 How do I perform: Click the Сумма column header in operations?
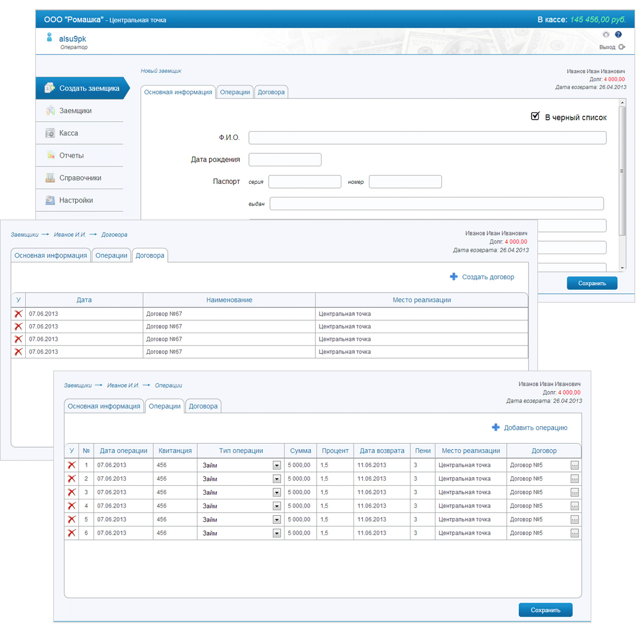tap(300, 451)
